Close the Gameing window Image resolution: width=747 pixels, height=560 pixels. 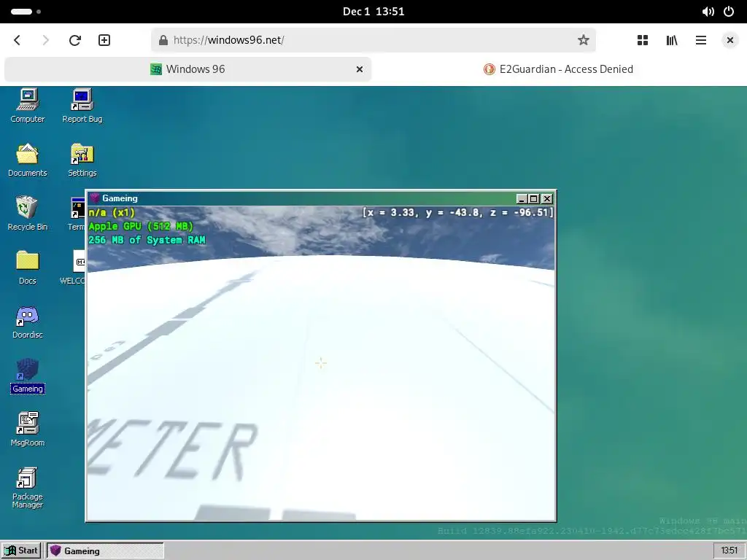point(547,198)
